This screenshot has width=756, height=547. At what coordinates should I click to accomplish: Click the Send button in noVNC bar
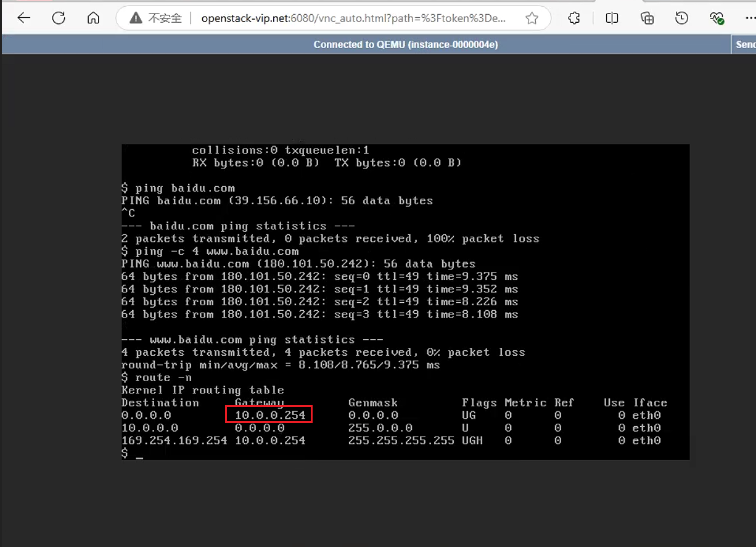pyautogui.click(x=744, y=44)
